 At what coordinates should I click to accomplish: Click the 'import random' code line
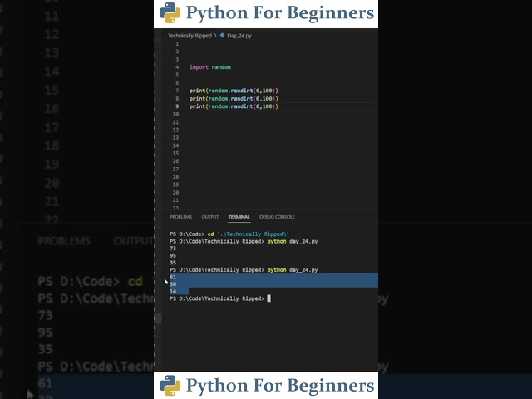(210, 67)
